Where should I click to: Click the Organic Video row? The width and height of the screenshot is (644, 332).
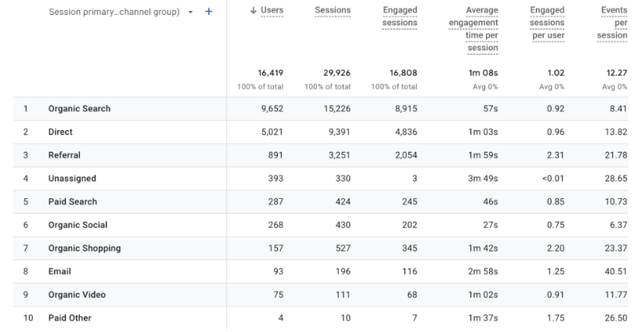point(77,294)
